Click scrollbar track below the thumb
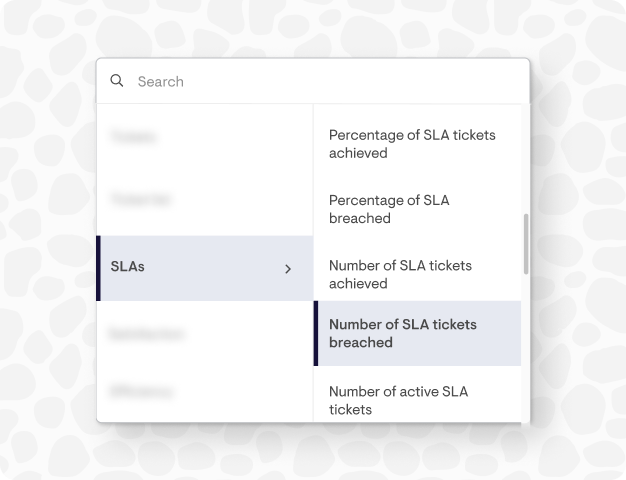 (x=526, y=347)
